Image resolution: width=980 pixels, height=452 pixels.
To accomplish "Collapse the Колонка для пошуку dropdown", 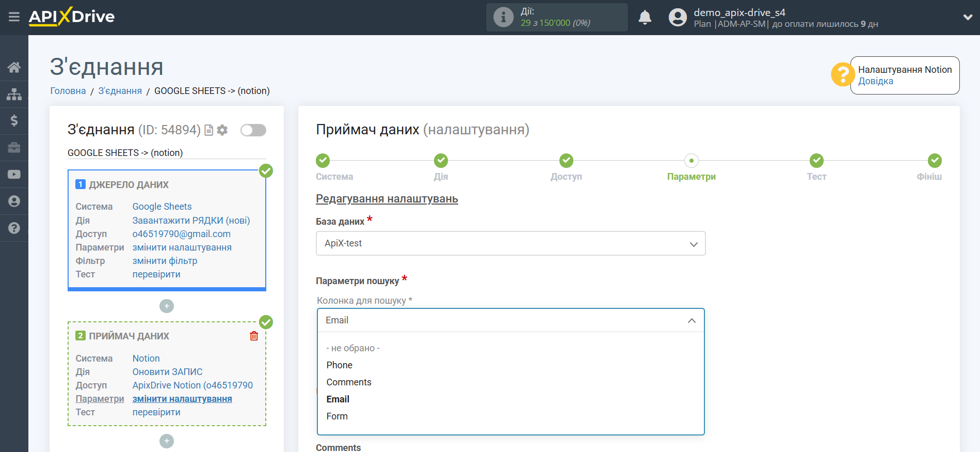I will 511,320.
